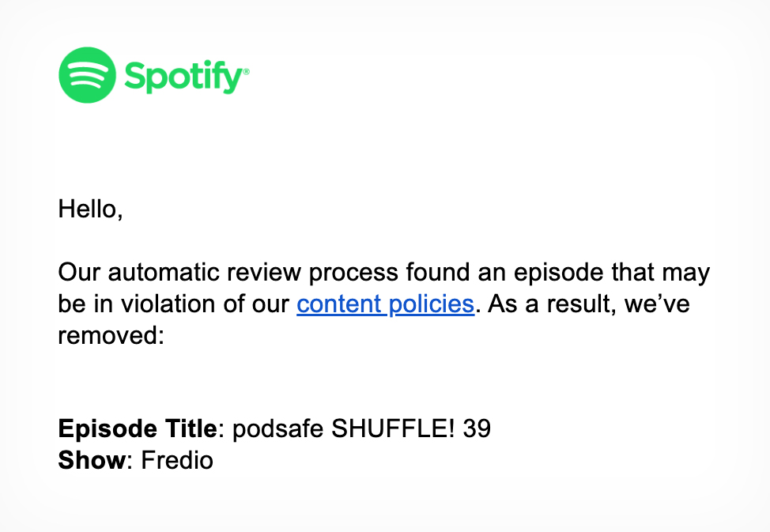
Task: Click the show name "Fredio"
Action: coord(177,461)
